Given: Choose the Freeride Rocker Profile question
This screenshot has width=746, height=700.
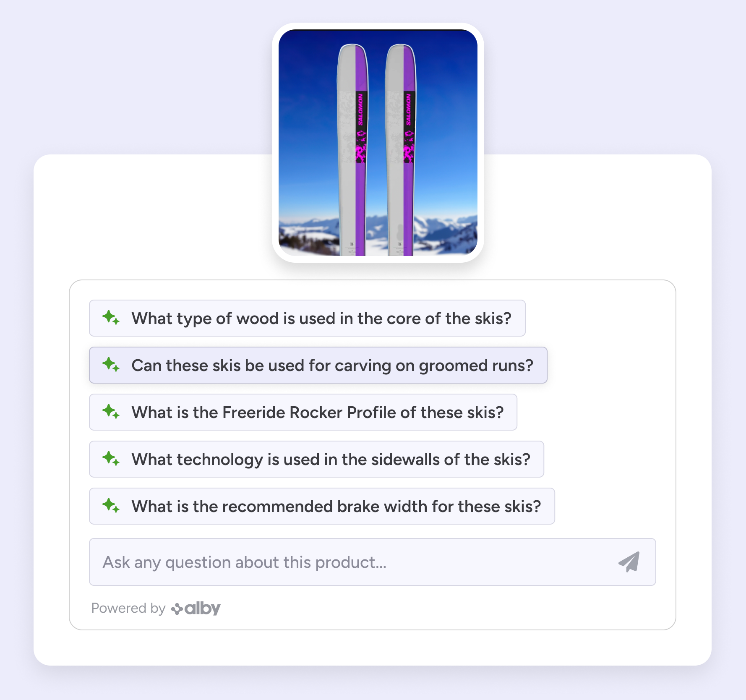Looking at the screenshot, I should pyautogui.click(x=317, y=413).
